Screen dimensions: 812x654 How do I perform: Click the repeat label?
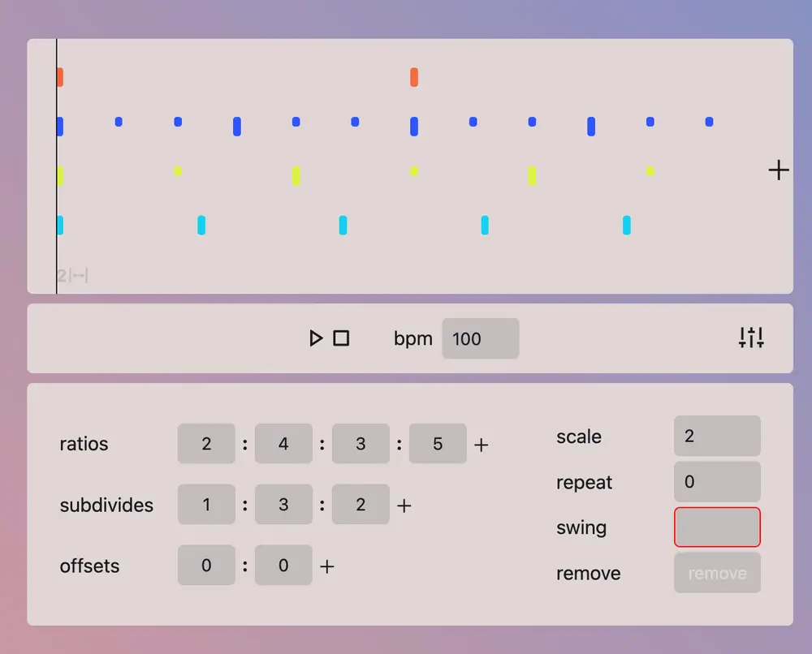(584, 483)
